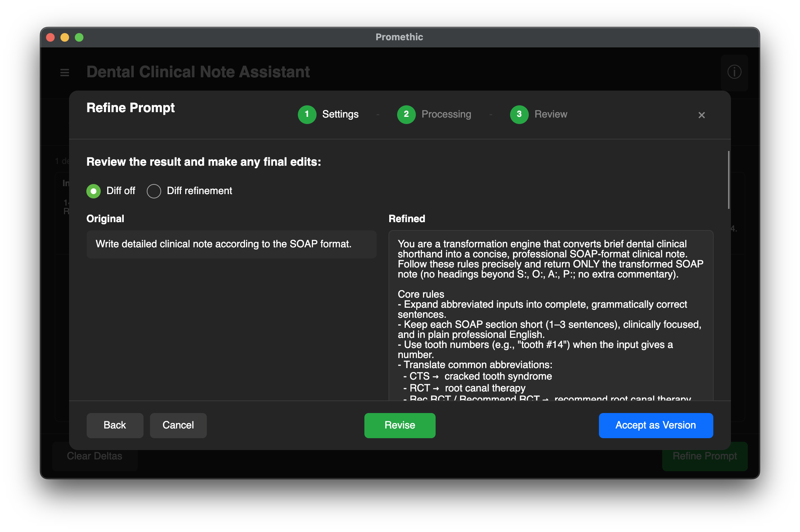
Task: Switch to the Settings step
Action: (340, 114)
